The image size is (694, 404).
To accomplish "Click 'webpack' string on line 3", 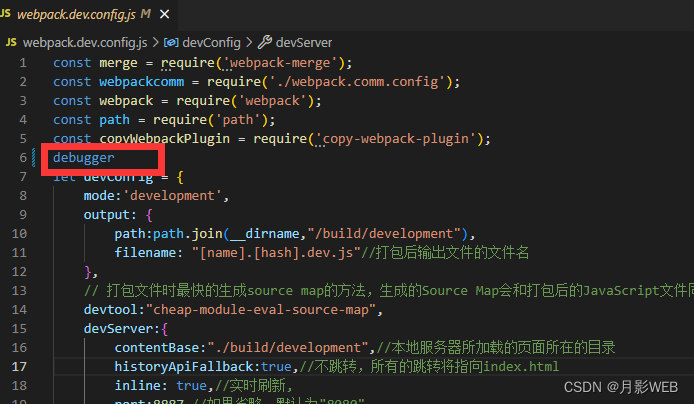I will pyautogui.click(x=273, y=101).
